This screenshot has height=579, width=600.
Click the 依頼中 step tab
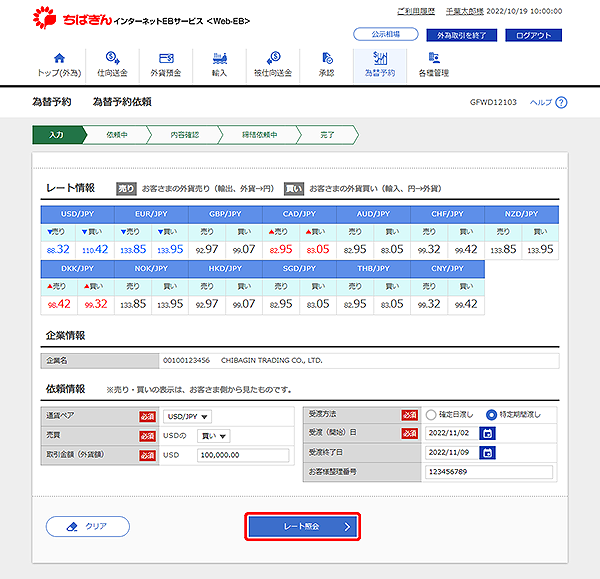pyautogui.click(x=117, y=135)
